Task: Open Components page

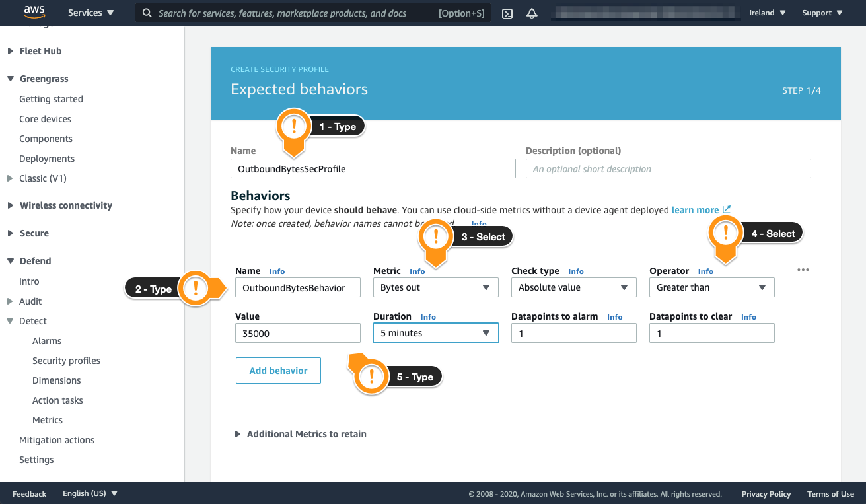Action: pyautogui.click(x=46, y=139)
